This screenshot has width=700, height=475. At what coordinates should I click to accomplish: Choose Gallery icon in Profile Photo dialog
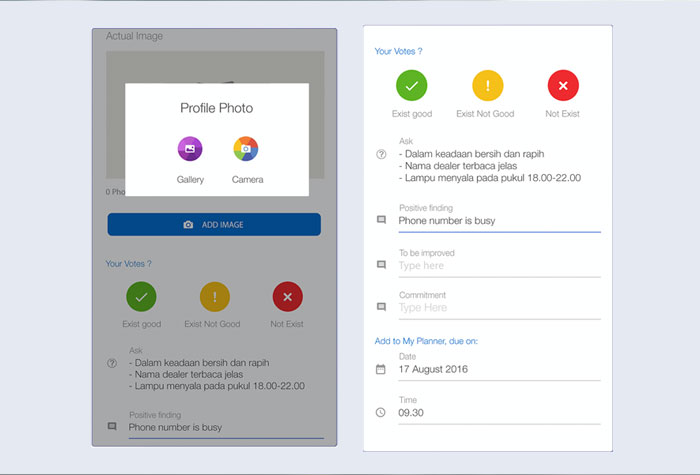[x=190, y=149]
